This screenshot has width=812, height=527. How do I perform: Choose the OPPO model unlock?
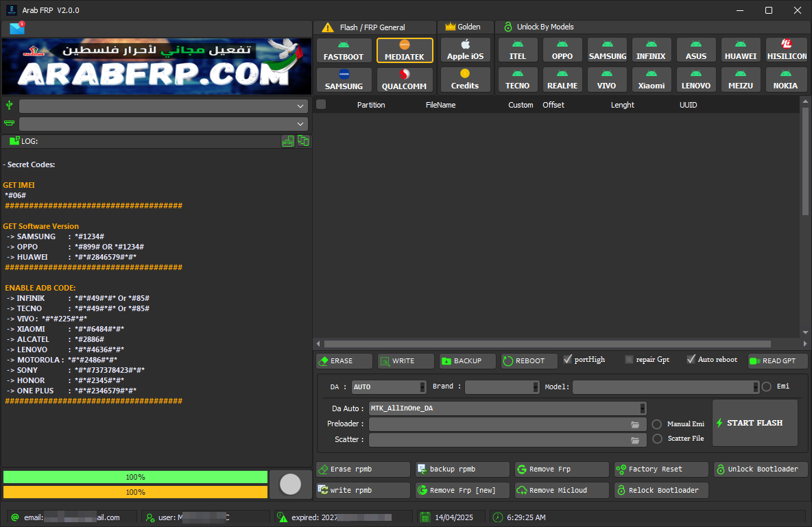point(562,50)
